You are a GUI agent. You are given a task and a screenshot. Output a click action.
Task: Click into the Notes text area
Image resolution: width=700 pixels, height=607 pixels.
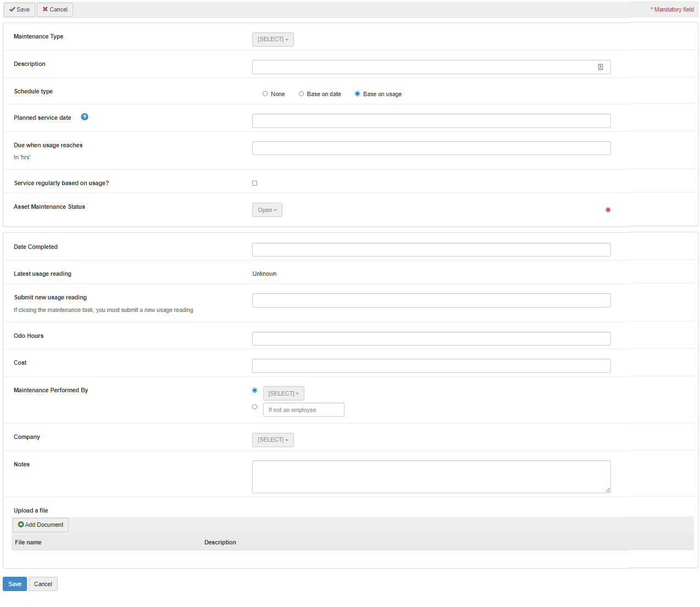431,476
